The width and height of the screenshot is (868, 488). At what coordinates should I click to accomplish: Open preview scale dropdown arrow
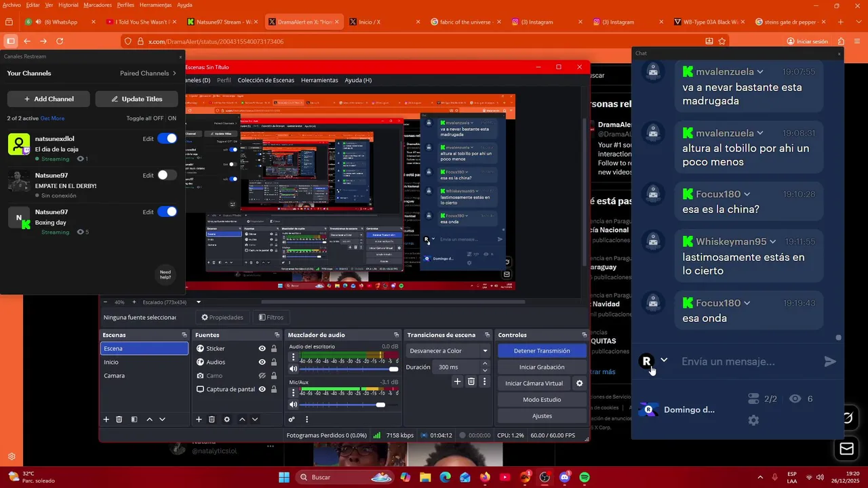[x=199, y=302]
